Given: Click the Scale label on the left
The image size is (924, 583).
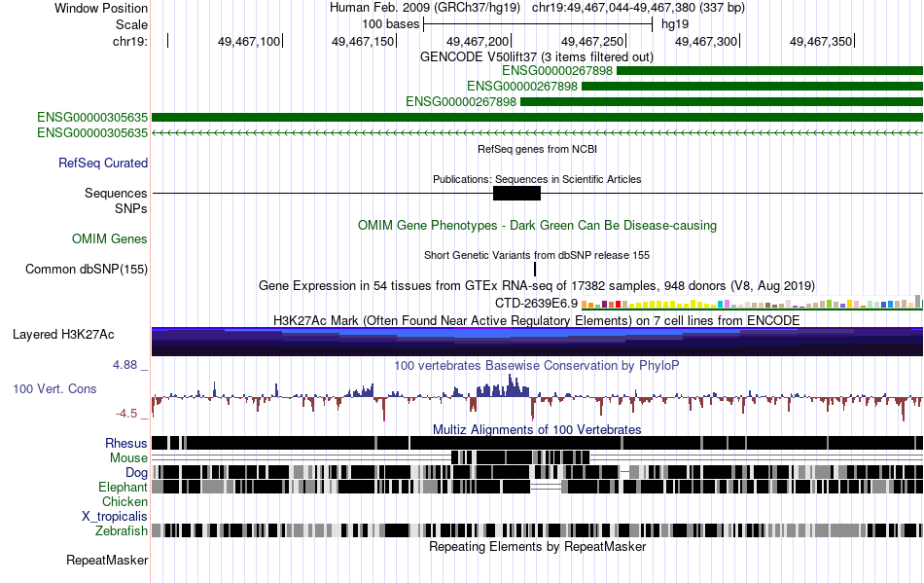Looking at the screenshot, I should (x=131, y=24).
